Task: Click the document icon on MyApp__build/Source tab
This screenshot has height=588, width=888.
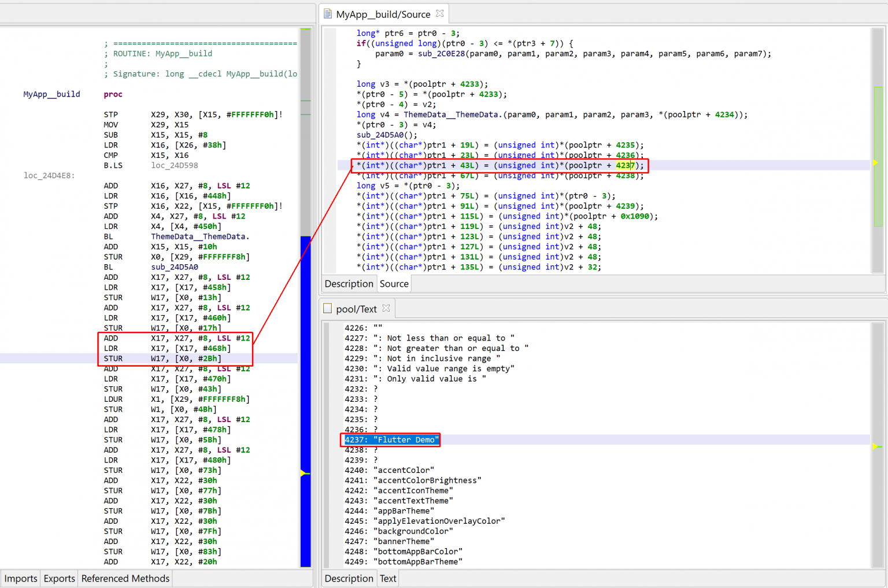Action: (x=327, y=13)
